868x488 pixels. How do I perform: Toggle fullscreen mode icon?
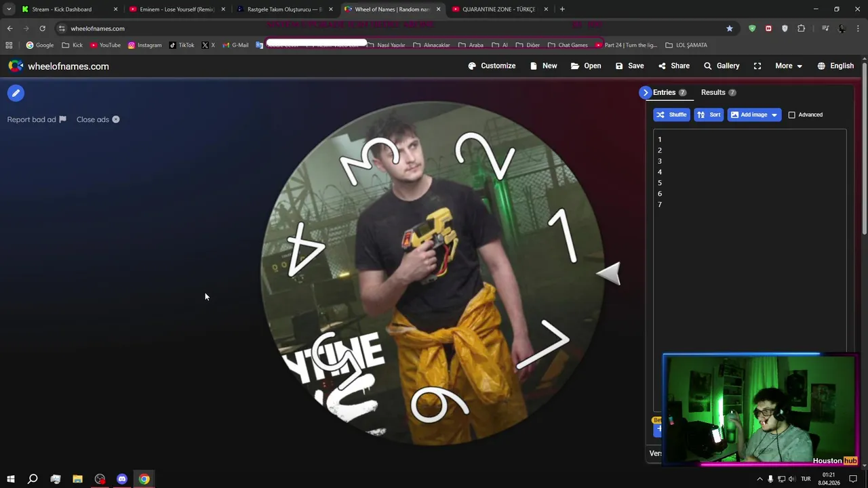click(757, 66)
